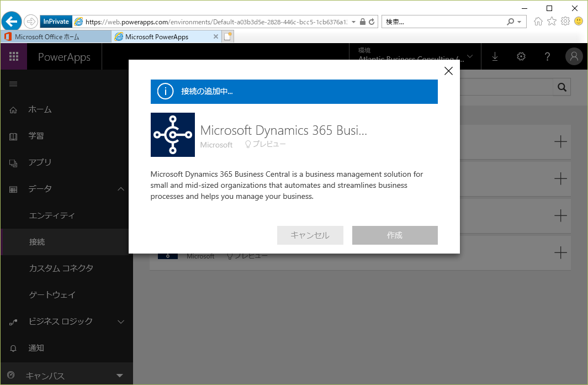Click the second plus icon in connector list

coord(560,178)
